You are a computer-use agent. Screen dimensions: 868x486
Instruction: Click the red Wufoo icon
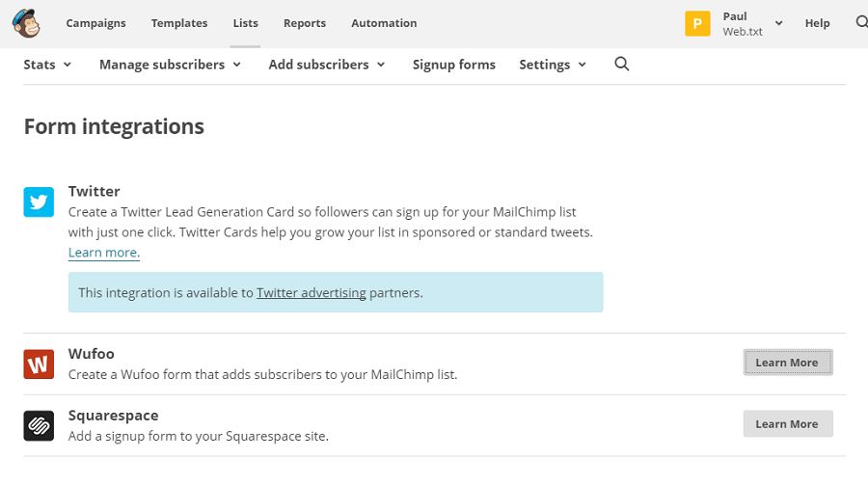click(39, 364)
